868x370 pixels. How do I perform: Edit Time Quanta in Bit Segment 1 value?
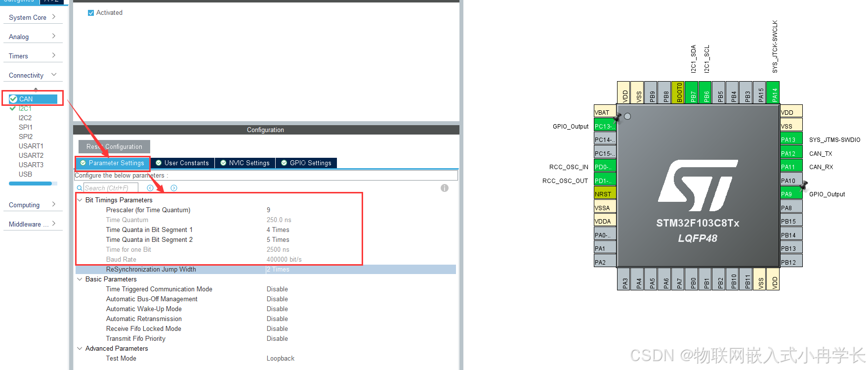click(x=278, y=230)
